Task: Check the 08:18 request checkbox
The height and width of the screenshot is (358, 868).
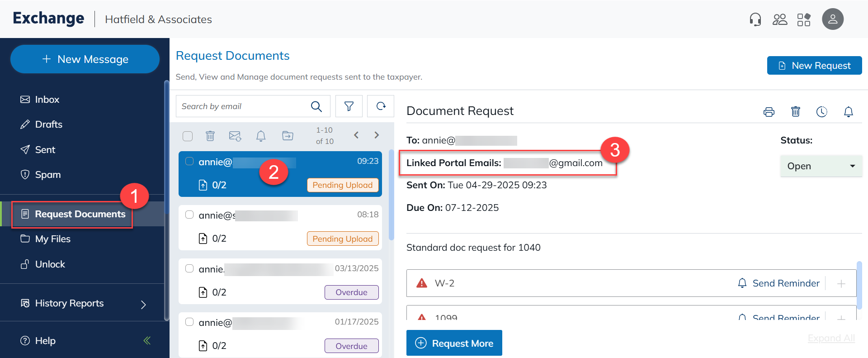Action: 189,215
